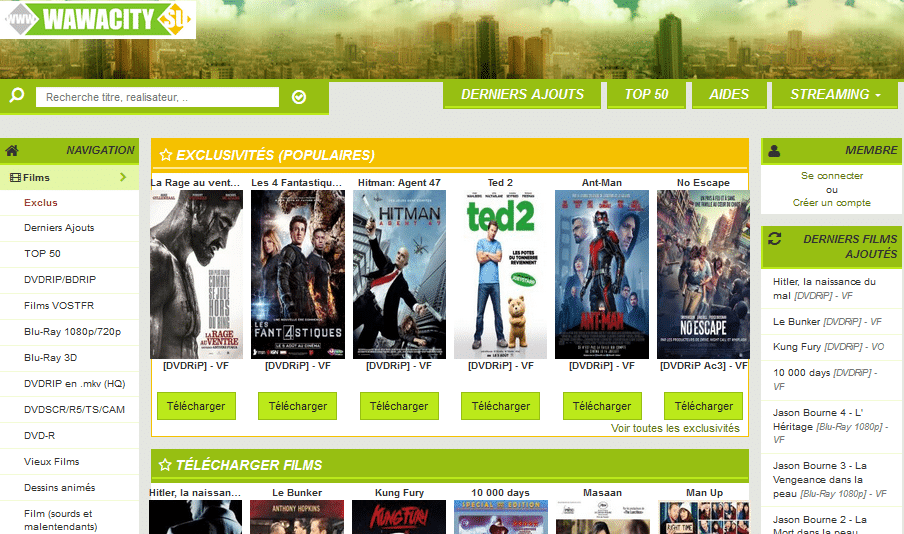Click Se connecter link
The width and height of the screenshot is (904, 534).
(x=832, y=175)
